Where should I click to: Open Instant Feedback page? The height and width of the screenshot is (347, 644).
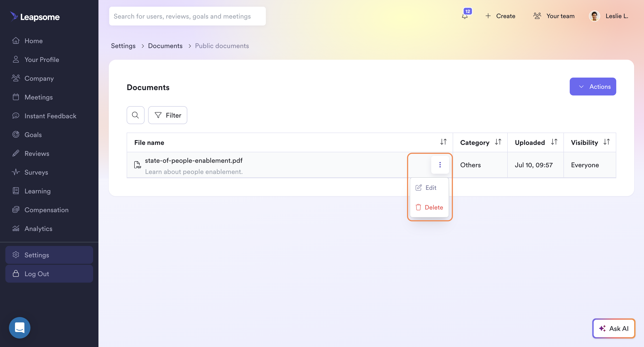(x=44, y=116)
